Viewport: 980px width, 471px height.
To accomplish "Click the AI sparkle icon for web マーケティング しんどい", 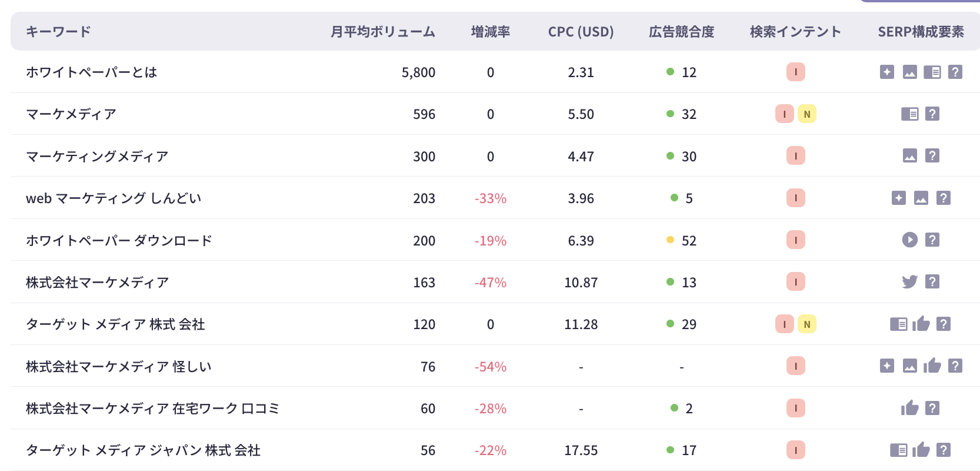I will 898,198.
